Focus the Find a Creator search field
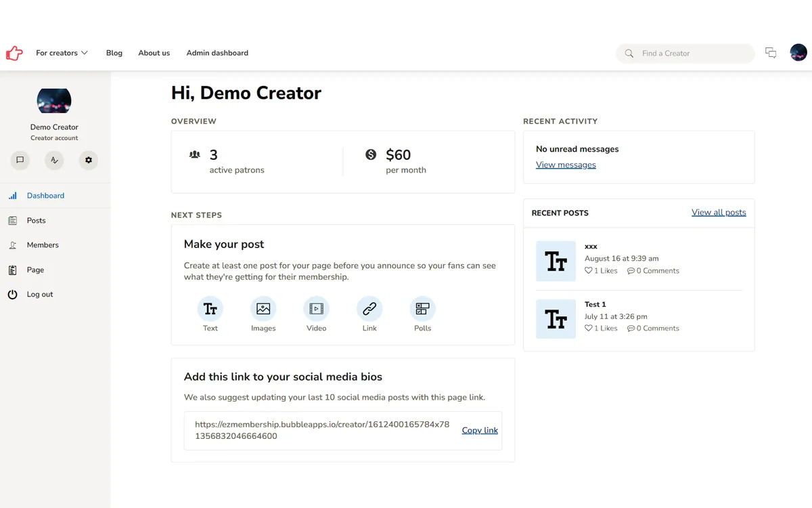The height and width of the screenshot is (508, 812). 685,54
